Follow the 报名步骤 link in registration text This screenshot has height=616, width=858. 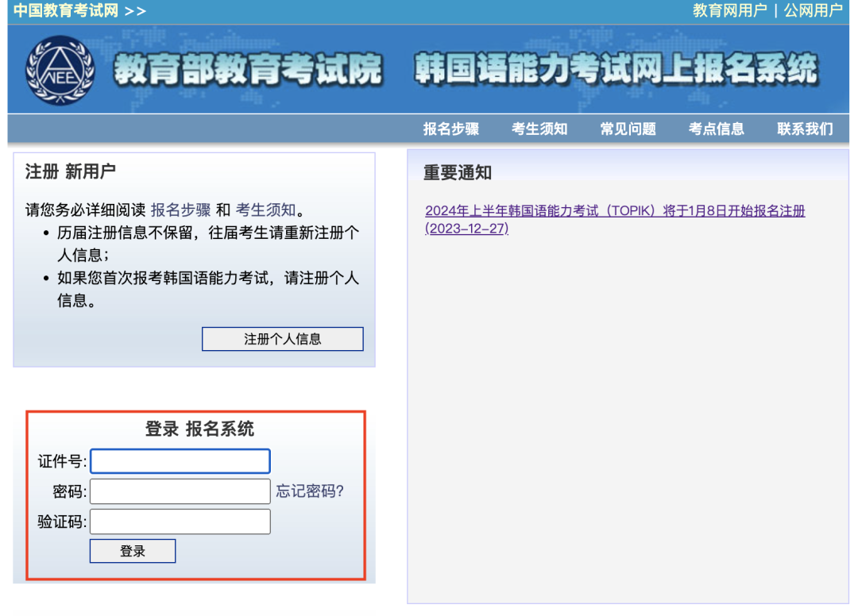tap(180, 210)
